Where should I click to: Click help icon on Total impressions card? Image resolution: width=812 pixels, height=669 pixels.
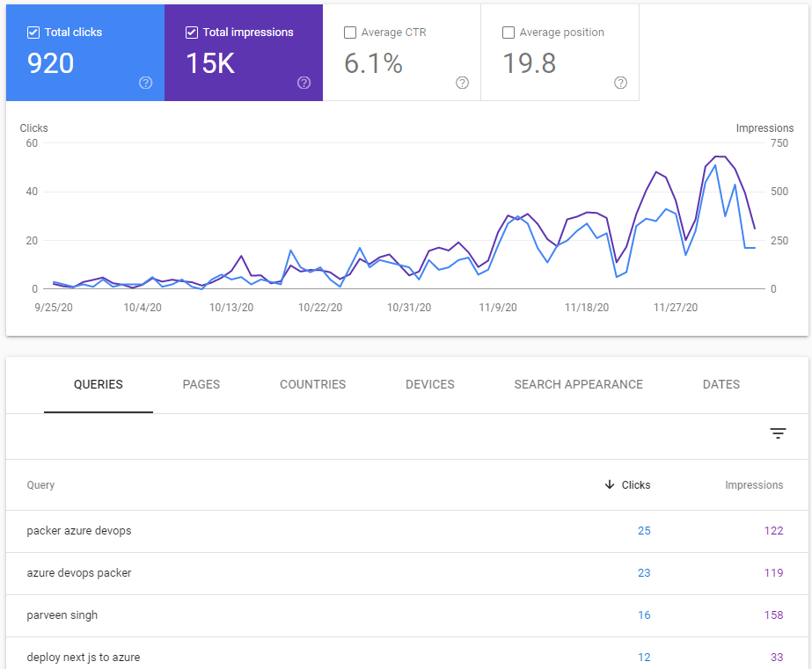coord(304,83)
